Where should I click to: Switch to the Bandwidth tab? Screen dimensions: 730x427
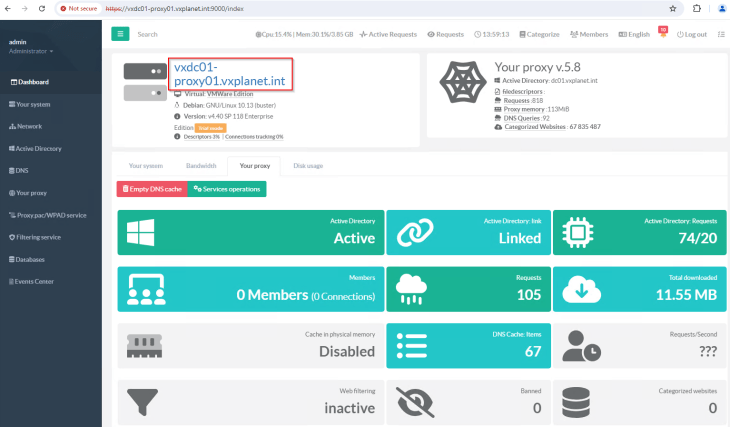pos(201,165)
